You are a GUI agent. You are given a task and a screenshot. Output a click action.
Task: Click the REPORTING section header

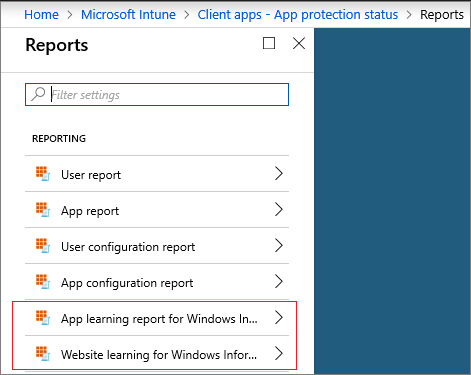[x=59, y=138]
